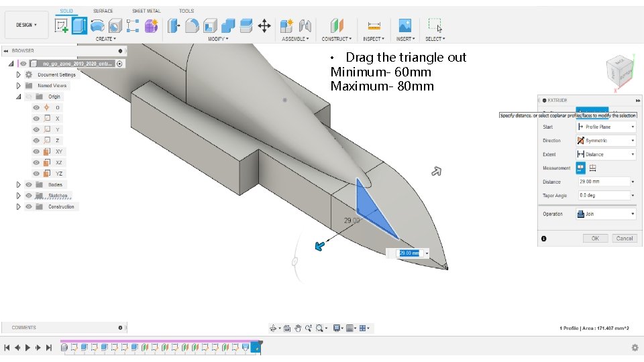
Task: Hide the Bodies folder
Action: pyautogui.click(x=28, y=185)
